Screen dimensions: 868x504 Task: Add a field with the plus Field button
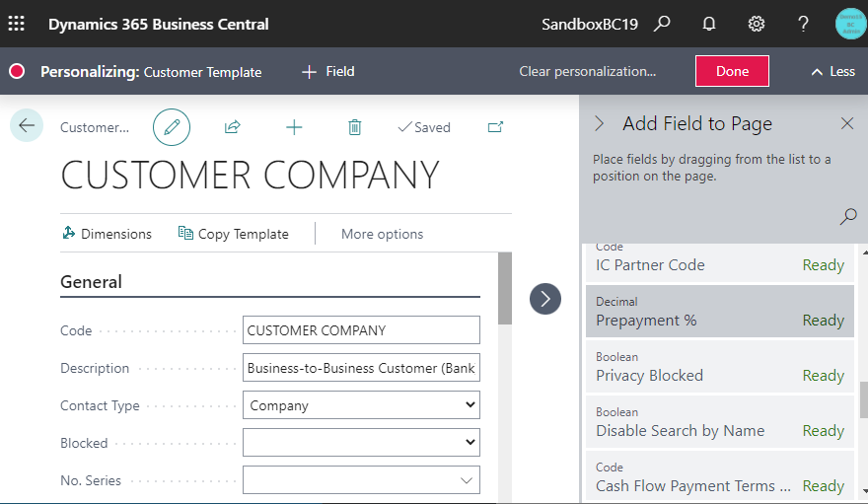click(x=327, y=71)
